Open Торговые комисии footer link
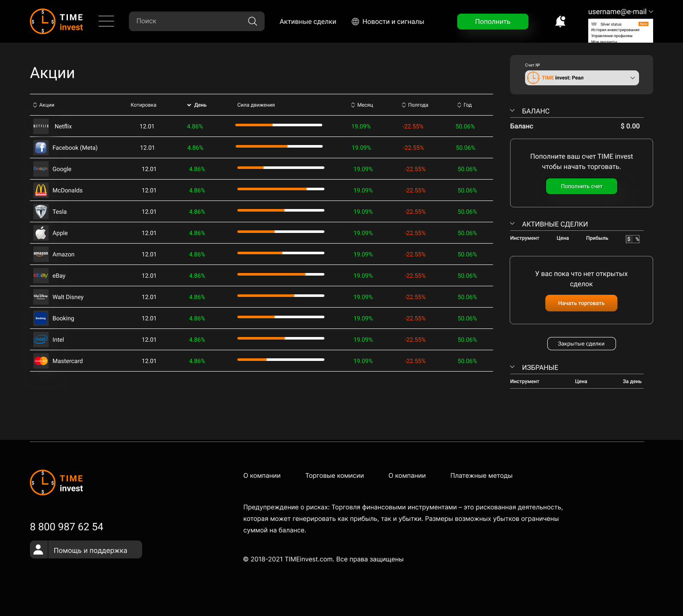Viewport: 683px width, 616px height. tap(335, 476)
